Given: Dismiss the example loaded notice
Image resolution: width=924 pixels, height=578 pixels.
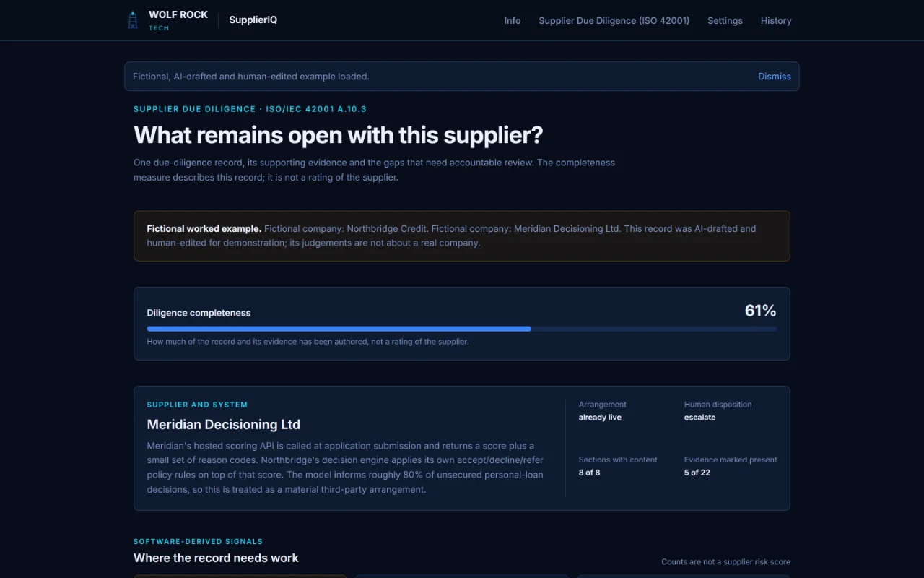Looking at the screenshot, I should [x=775, y=77].
